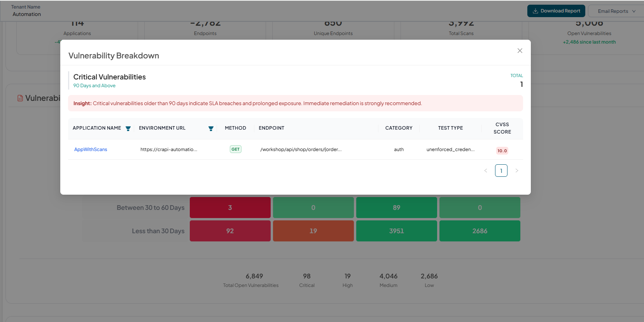Click the 19 high vulnerabilities cell
Viewport: 644px width, 322px height.
(x=313, y=231)
